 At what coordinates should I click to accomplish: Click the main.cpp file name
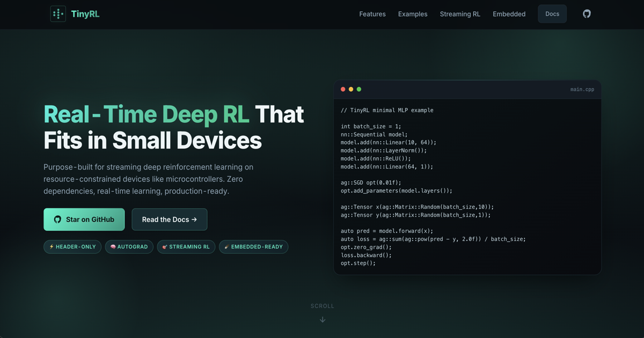[x=582, y=90]
